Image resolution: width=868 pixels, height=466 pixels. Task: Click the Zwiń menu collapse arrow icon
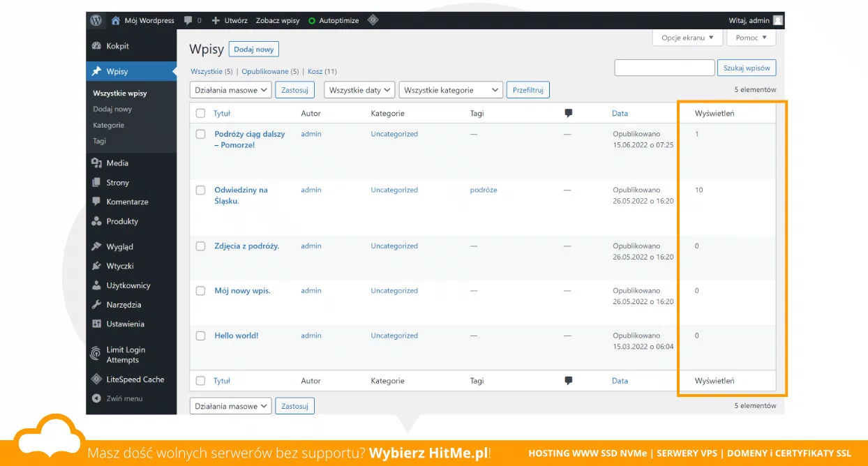(97, 398)
